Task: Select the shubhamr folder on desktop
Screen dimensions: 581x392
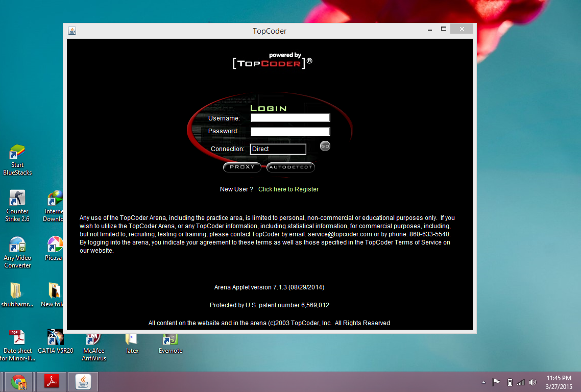Action: pos(17,295)
